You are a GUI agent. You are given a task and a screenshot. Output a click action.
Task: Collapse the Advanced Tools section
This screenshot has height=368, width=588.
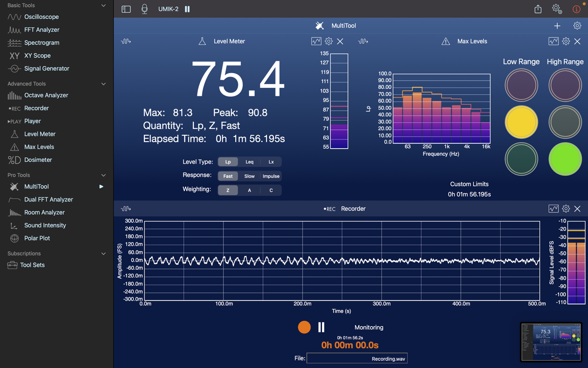coord(103,84)
